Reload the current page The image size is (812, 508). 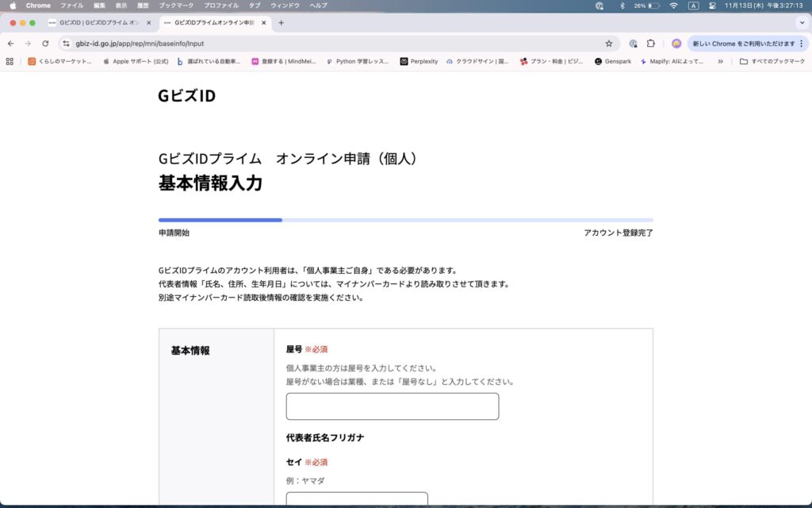(45, 44)
